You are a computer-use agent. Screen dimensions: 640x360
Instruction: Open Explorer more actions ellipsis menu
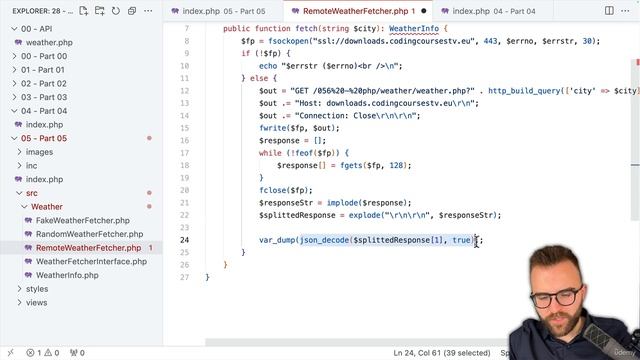pos(148,11)
